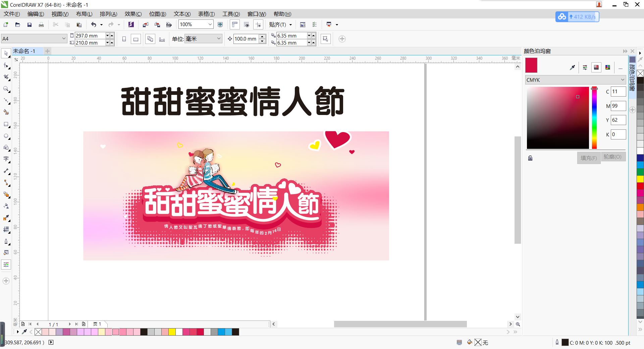Click the 填充(F) button

click(588, 158)
